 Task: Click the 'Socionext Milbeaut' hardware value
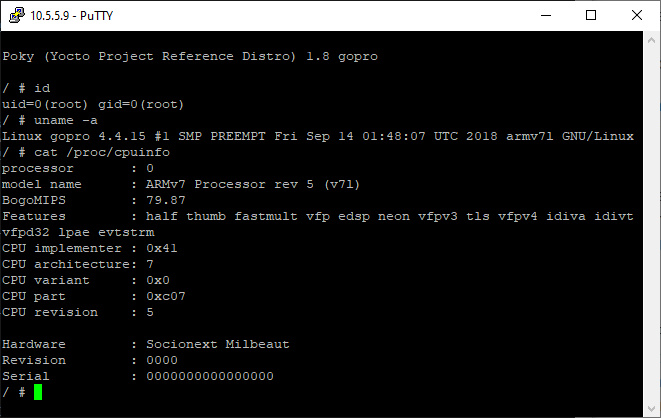click(218, 344)
